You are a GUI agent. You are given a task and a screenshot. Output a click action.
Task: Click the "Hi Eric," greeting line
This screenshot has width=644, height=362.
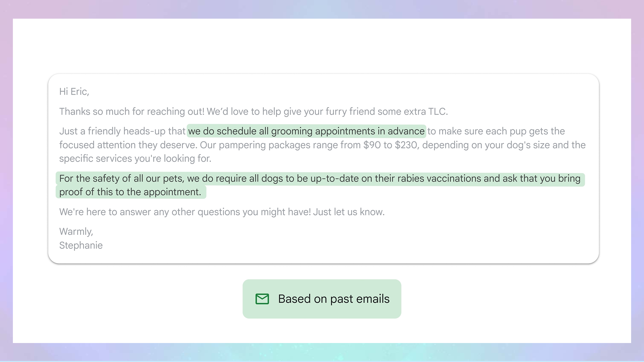74,92
